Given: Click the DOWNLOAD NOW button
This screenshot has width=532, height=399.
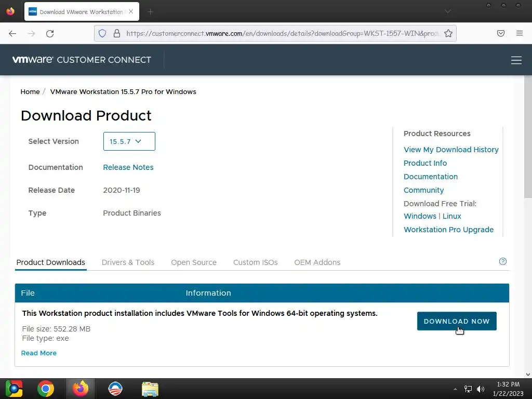Looking at the screenshot, I should click(457, 321).
